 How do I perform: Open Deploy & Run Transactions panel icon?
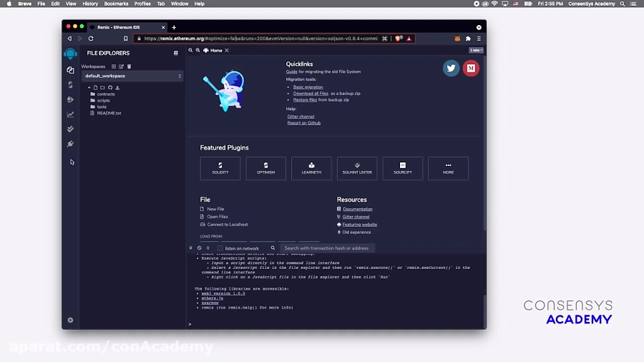coord(70,99)
